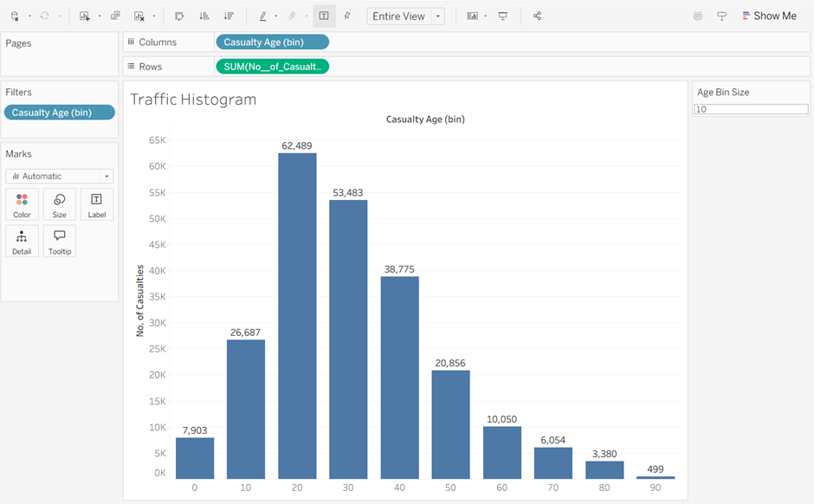Click the Label button in Marks
This screenshot has width=814, height=504.
[96, 205]
